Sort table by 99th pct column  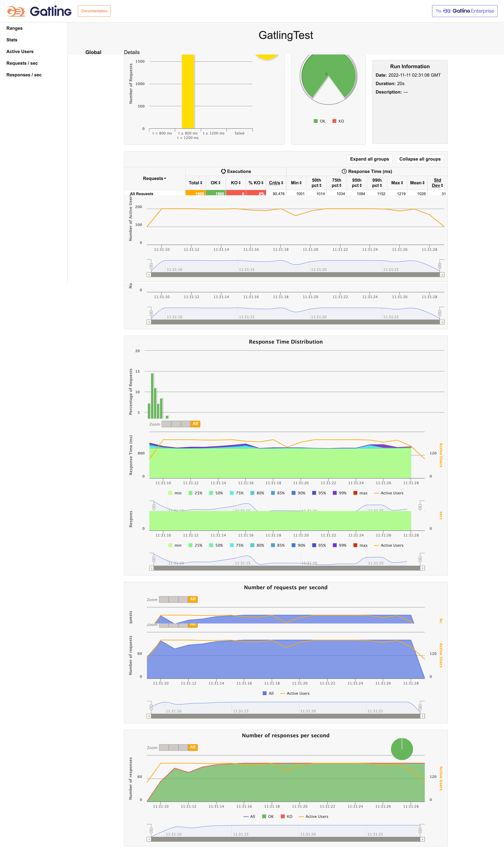[377, 183]
